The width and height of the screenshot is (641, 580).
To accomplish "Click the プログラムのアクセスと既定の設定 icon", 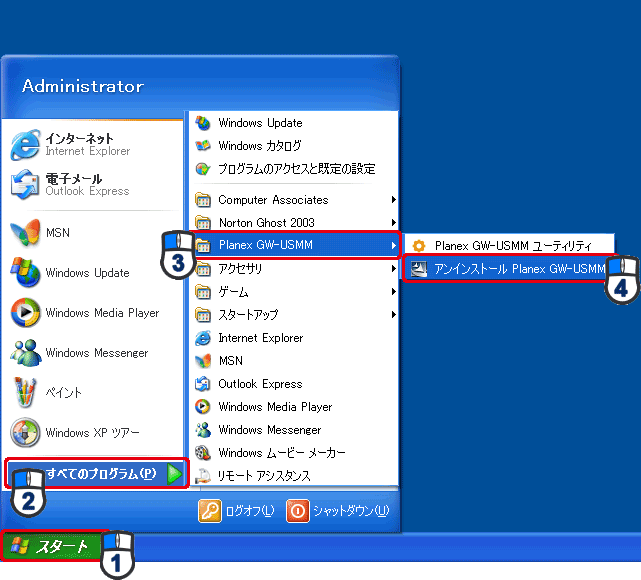I will click(x=203, y=169).
